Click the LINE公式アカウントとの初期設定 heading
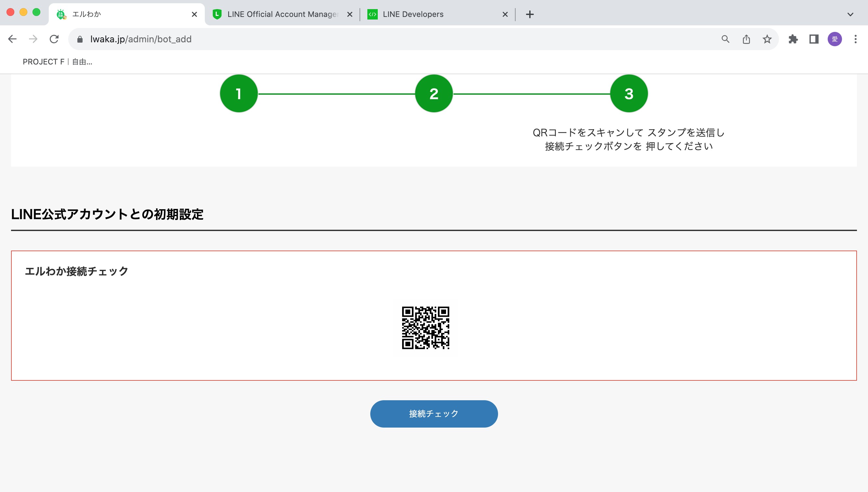This screenshot has height=492, width=868. (x=107, y=214)
